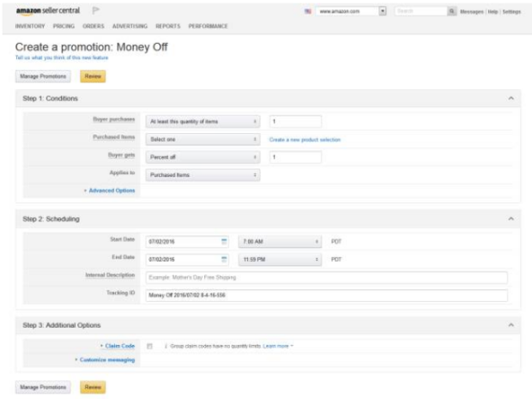Open the PRICING menu
The image size is (532, 399).
63,26
